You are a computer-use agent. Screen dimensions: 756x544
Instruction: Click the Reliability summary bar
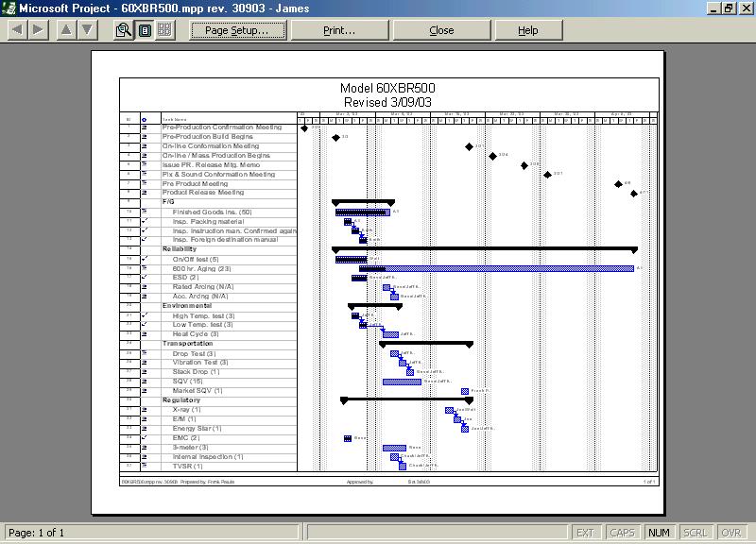(x=485, y=249)
